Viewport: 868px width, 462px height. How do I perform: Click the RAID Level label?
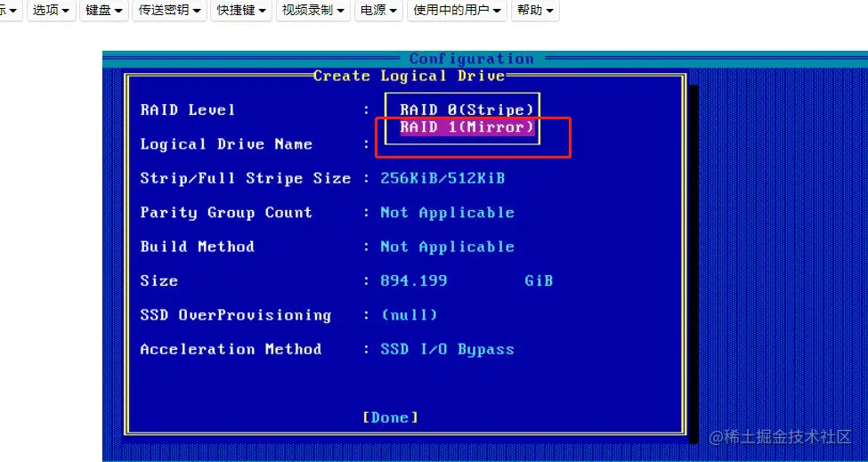(x=188, y=109)
